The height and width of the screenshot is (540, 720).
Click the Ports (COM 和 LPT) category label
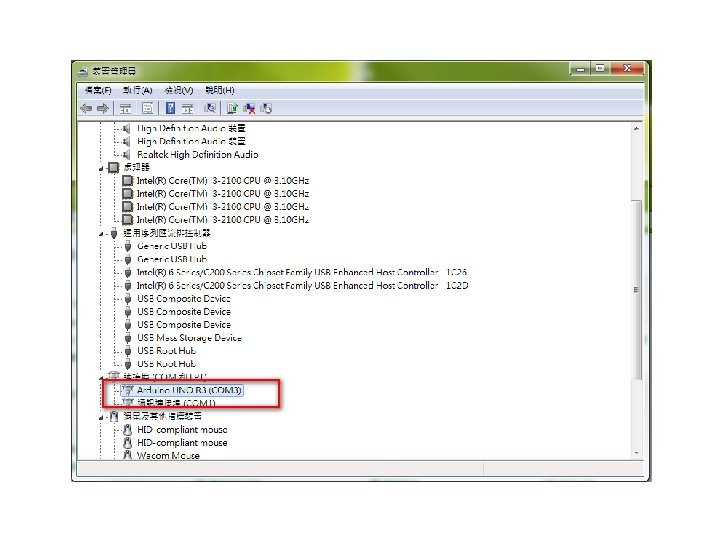(x=165, y=377)
